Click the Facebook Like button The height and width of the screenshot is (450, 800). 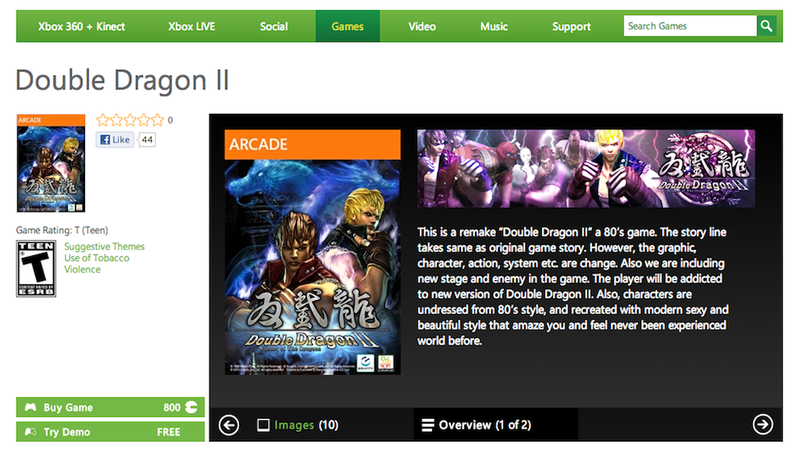pos(115,140)
